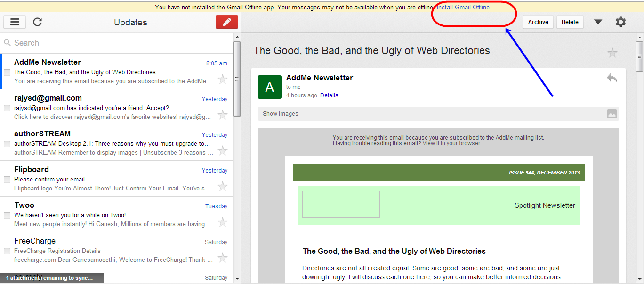Tick the FreeCharge checkbox
Screen dimensions: 644x284
point(7,251)
